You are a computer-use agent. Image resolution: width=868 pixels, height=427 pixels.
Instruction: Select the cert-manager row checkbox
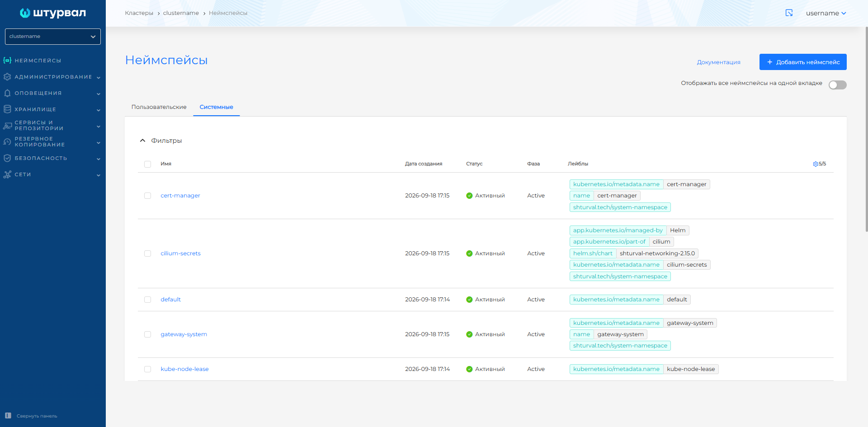[x=147, y=196]
